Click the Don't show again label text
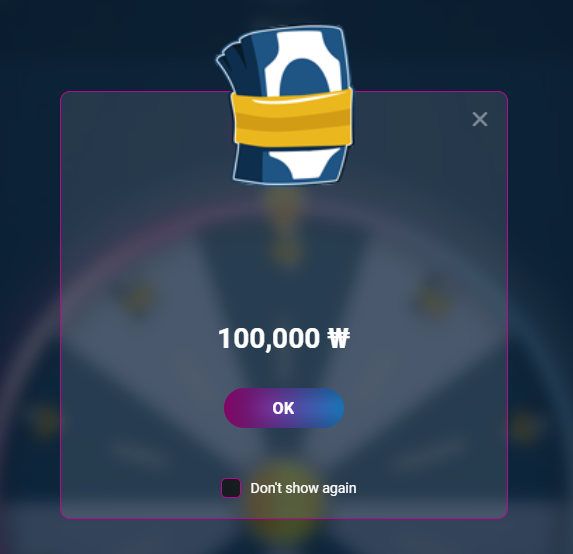Viewport: 573px width, 554px height. point(303,488)
